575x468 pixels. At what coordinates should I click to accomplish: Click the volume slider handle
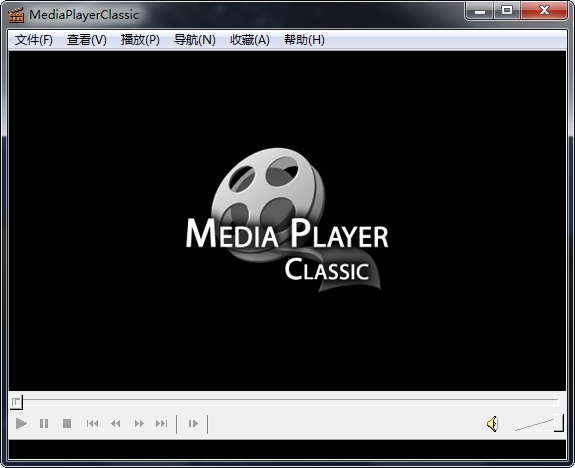tap(559, 423)
